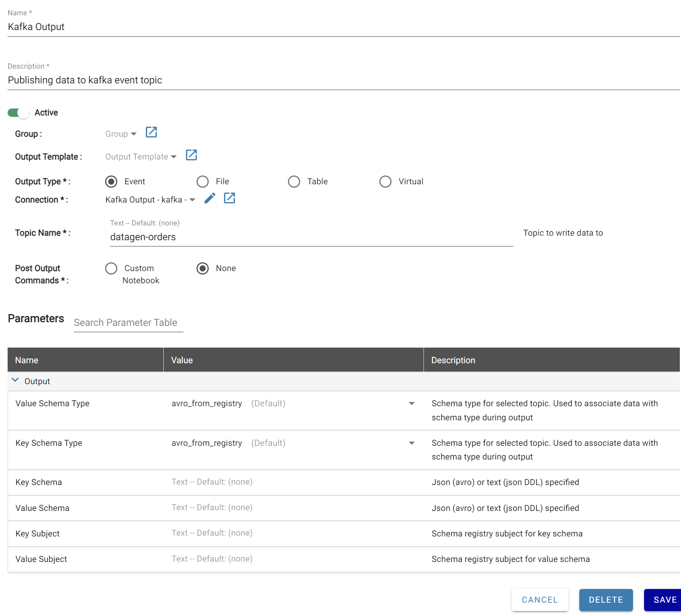Click 'Key Schema Type' row name
681x616 pixels.
tap(49, 443)
